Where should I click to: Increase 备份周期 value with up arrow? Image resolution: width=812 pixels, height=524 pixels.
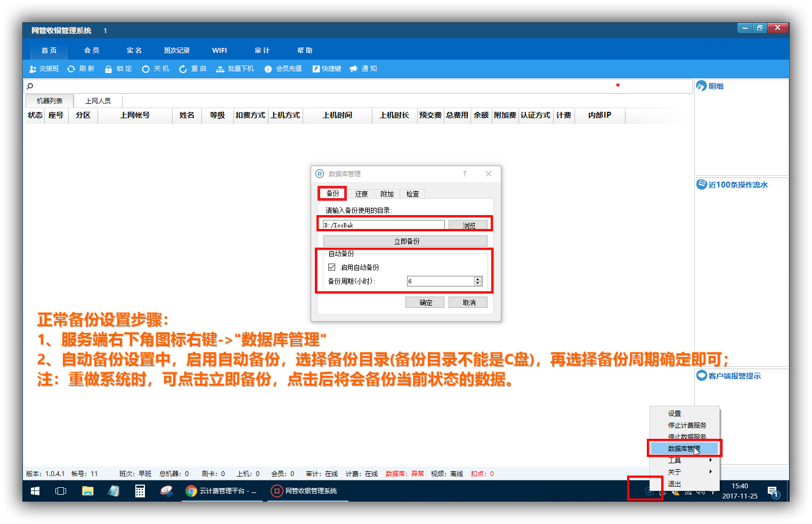point(477,279)
